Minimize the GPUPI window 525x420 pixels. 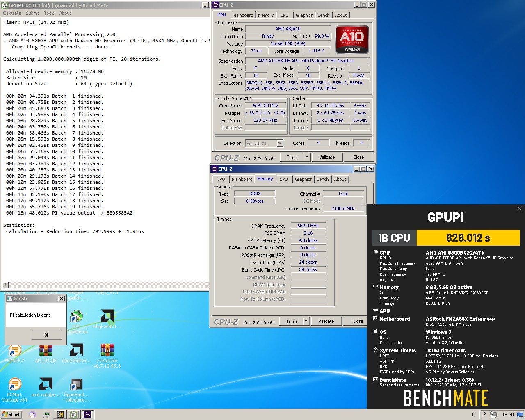click(205, 5)
